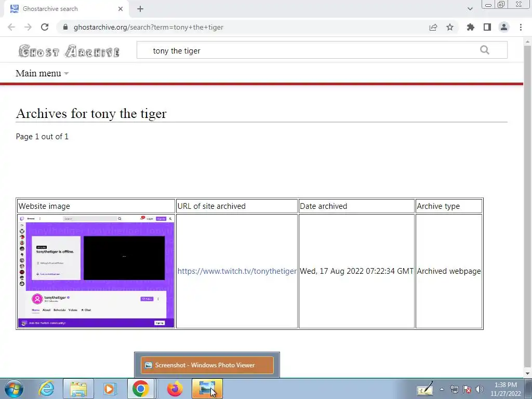The width and height of the screenshot is (532, 399).
Task: Open Windows Media Player from the taskbar
Action: click(109, 389)
